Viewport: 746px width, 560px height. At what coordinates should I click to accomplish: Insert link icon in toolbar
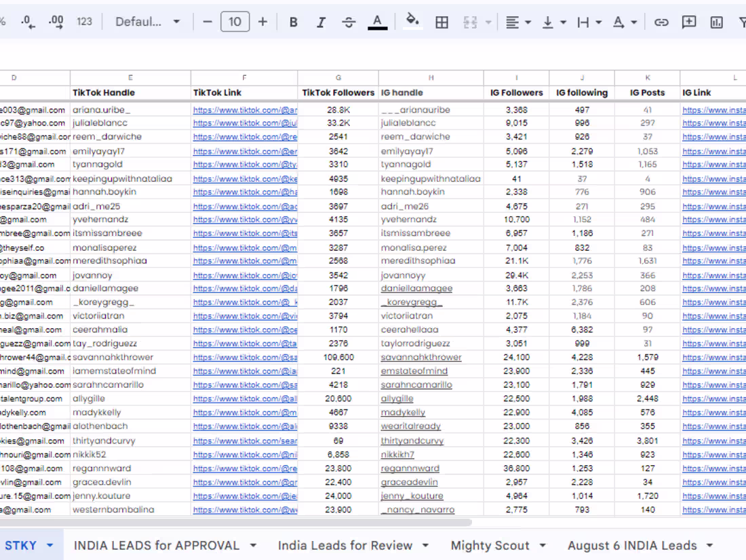(661, 22)
